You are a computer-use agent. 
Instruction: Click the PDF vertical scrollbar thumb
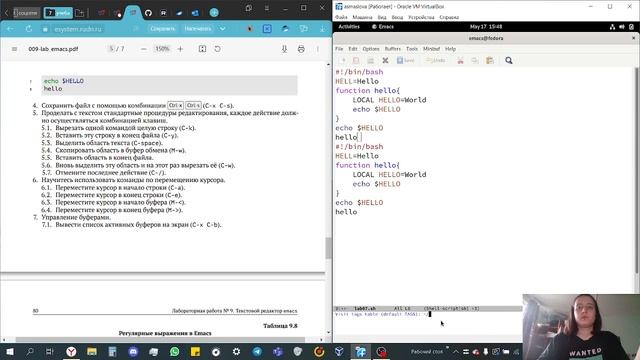(x=329, y=248)
